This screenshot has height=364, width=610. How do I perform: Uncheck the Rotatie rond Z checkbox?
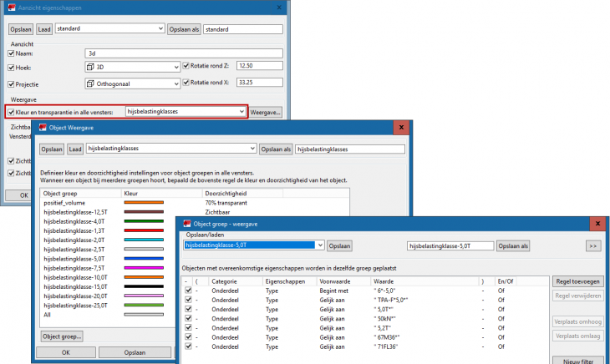coord(186,66)
